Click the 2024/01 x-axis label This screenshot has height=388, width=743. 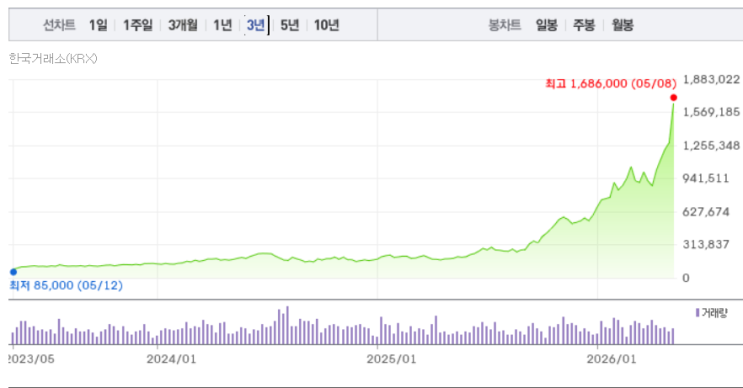(171, 359)
